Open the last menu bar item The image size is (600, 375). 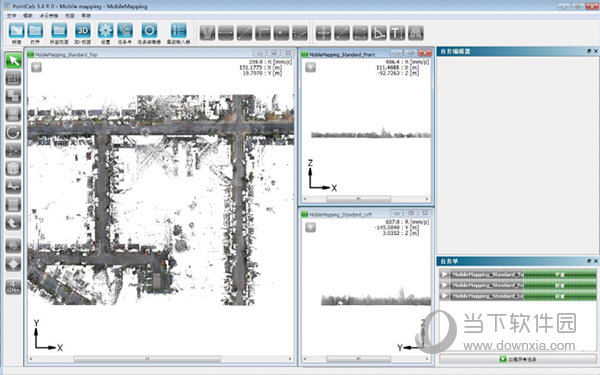pos(86,16)
